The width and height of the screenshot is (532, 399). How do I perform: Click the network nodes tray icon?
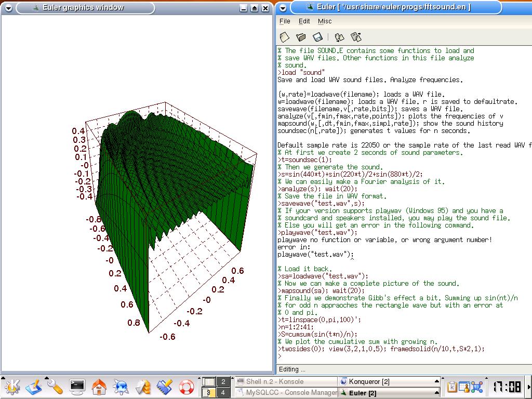pos(477,387)
